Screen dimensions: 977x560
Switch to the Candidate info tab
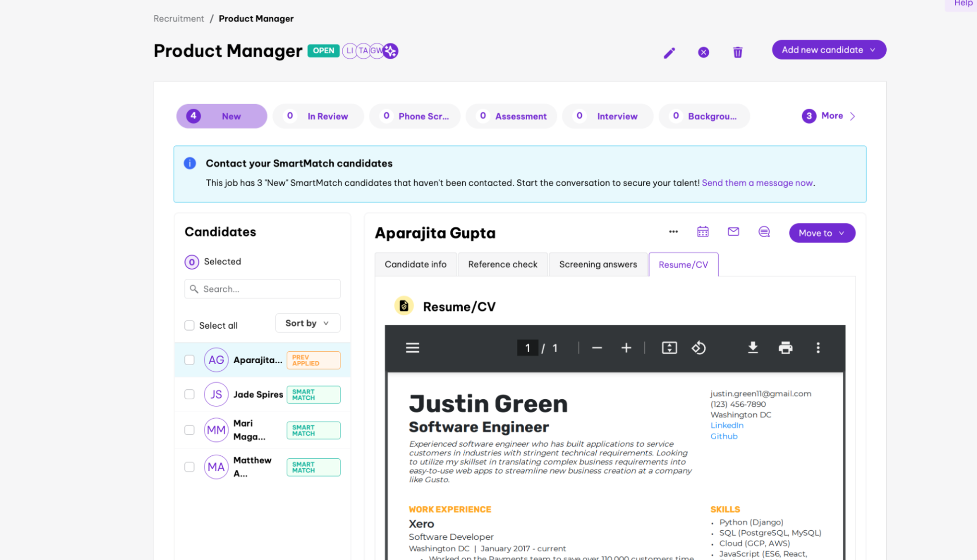[x=415, y=265]
